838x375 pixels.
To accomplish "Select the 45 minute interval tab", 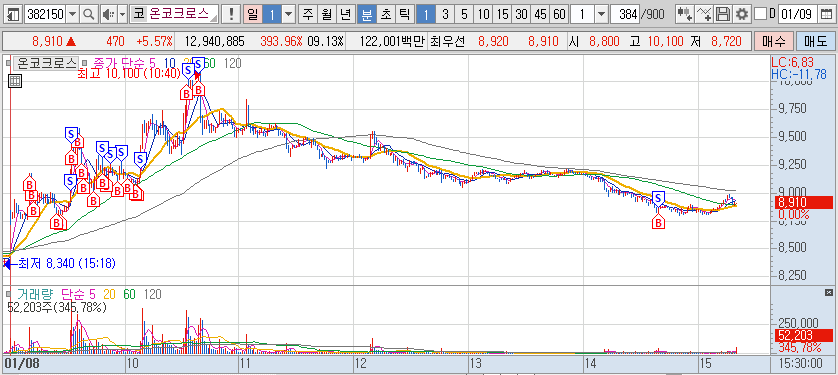I will pos(540,14).
